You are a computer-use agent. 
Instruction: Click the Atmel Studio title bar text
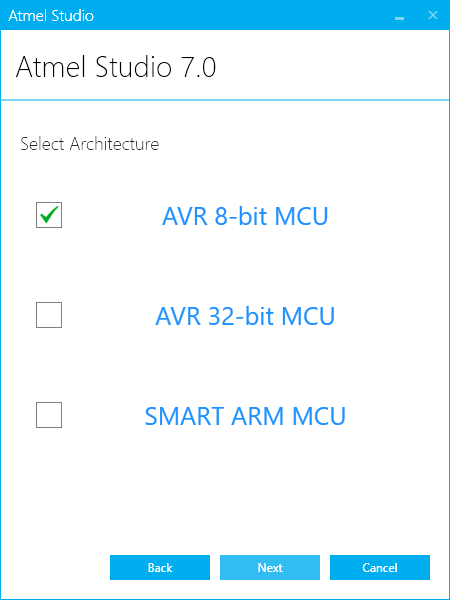tap(51, 16)
